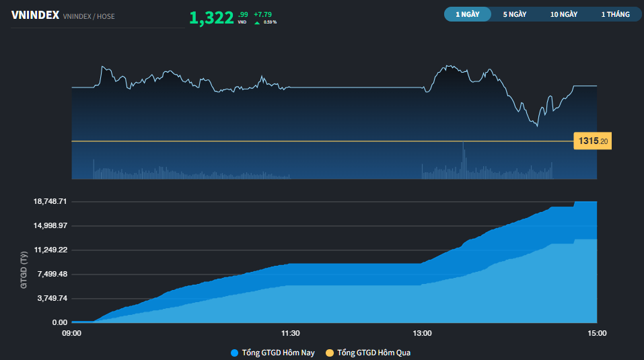
Task: Click the tallest volume spike bar
Action: [463, 160]
